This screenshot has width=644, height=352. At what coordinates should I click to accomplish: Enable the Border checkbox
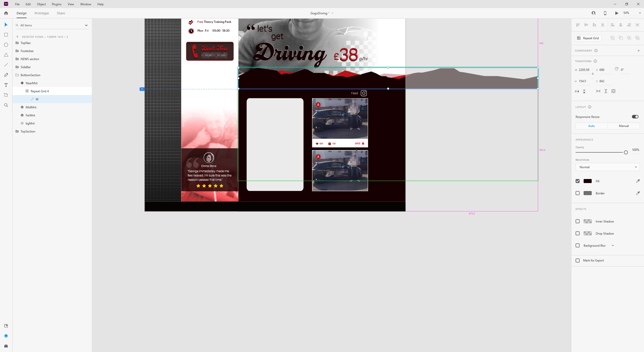coord(578,193)
